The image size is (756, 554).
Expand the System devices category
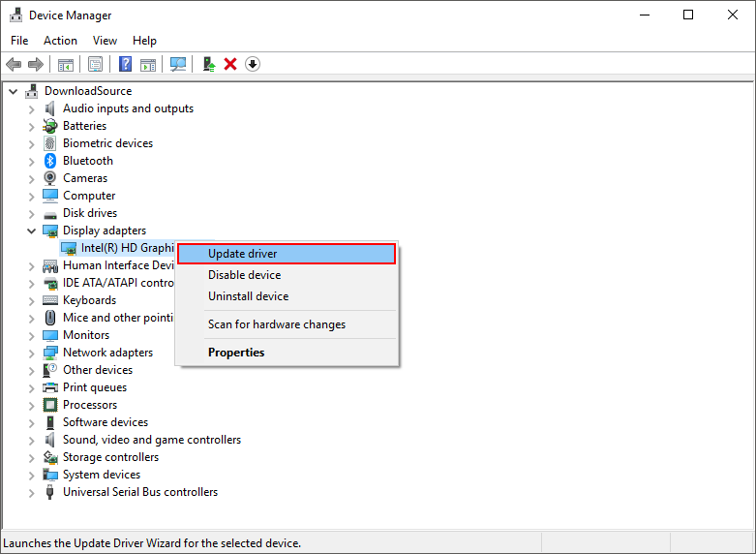tap(32, 476)
